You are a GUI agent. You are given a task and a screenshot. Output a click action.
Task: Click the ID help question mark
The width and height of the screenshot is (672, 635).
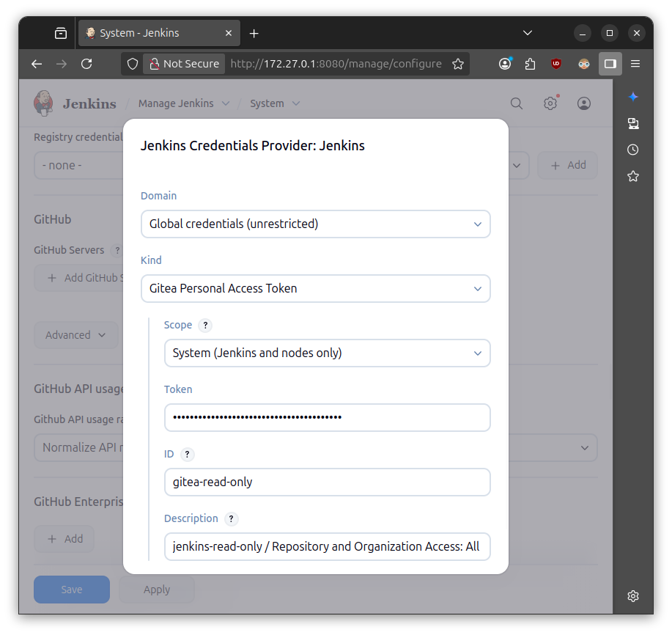click(188, 454)
